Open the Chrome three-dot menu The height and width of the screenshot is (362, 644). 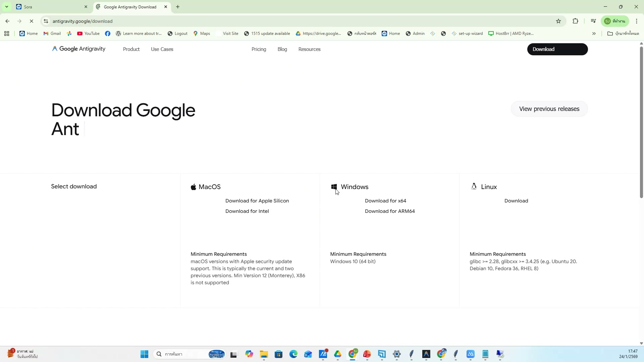(x=637, y=21)
